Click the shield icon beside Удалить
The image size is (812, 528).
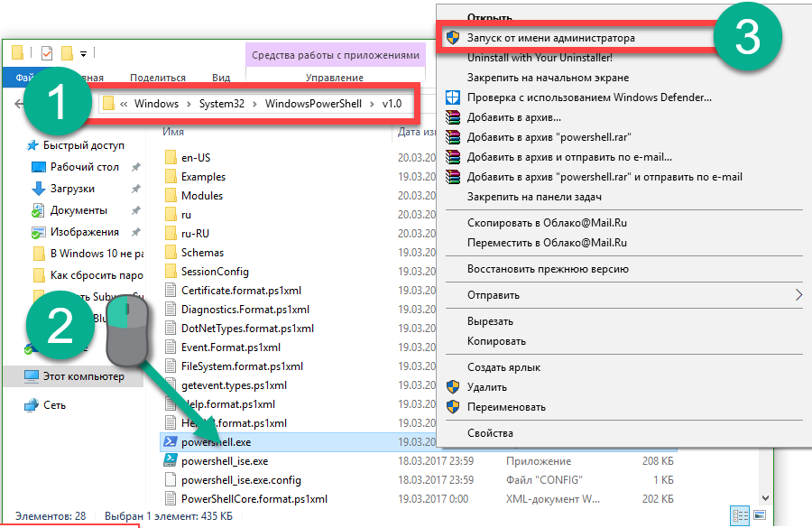tap(453, 387)
